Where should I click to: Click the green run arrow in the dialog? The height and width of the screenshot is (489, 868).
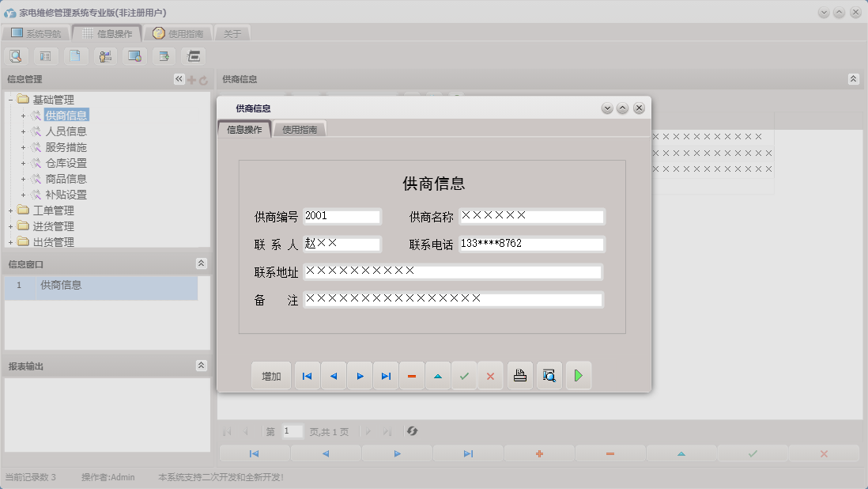(578, 376)
